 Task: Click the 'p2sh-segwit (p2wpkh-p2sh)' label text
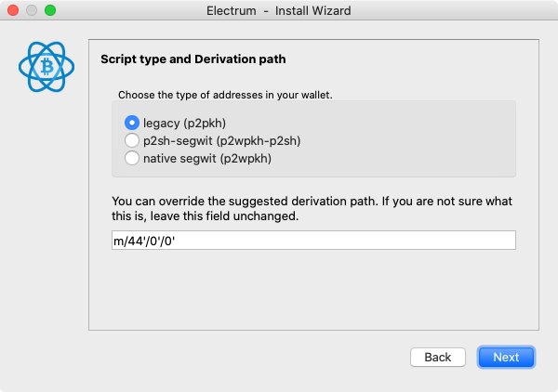221,141
